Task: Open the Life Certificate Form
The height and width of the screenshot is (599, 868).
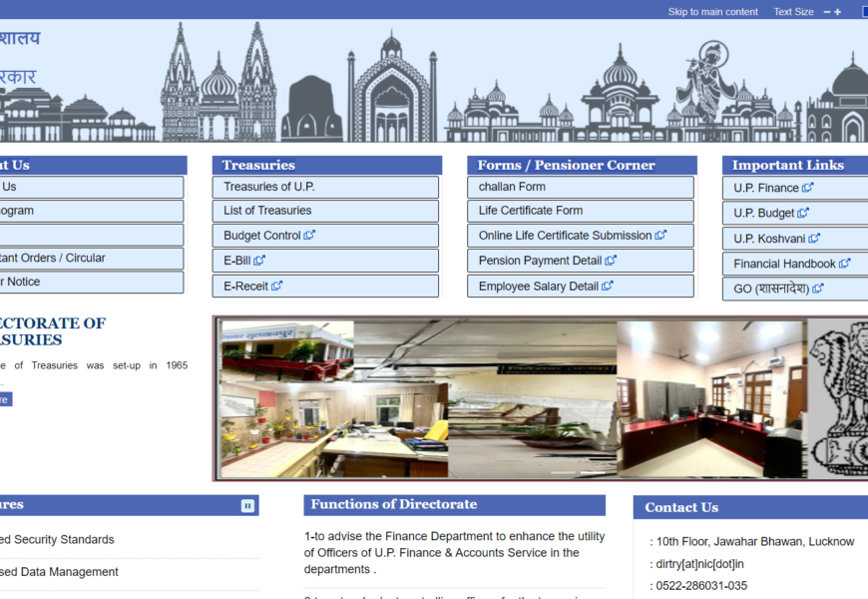Action: pos(530,211)
